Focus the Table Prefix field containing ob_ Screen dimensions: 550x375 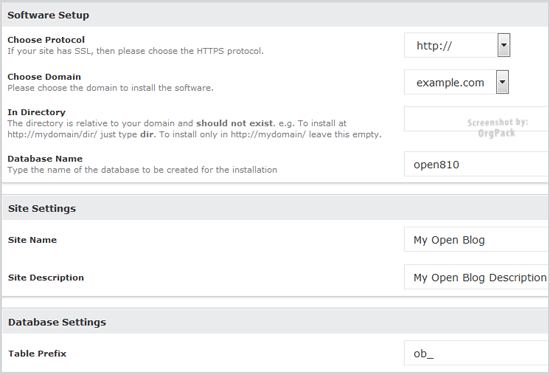477,353
